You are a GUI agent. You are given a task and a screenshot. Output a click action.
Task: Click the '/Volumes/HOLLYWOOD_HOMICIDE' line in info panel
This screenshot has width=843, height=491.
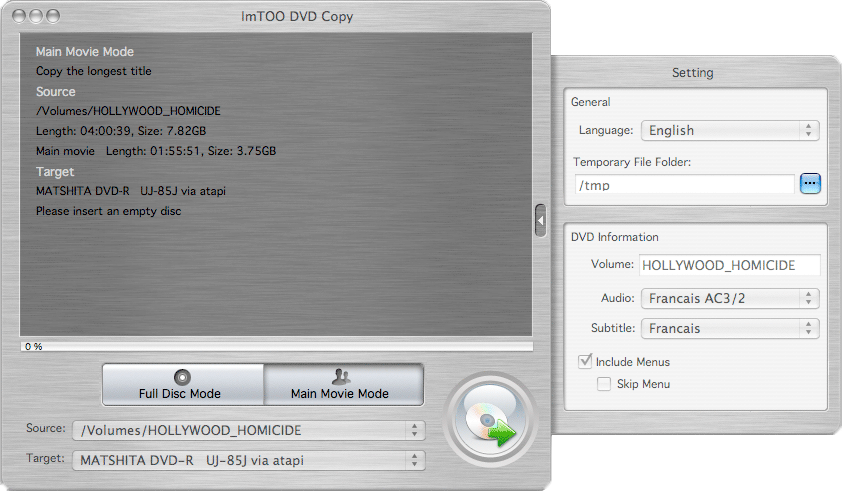128,111
